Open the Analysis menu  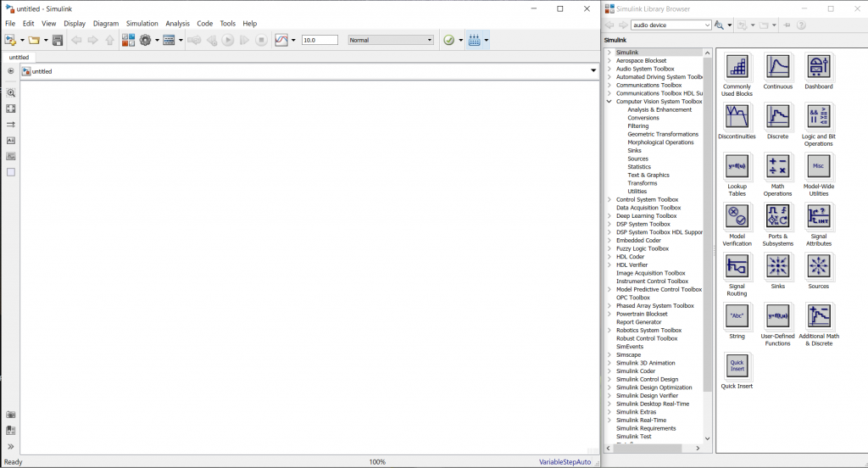[178, 23]
